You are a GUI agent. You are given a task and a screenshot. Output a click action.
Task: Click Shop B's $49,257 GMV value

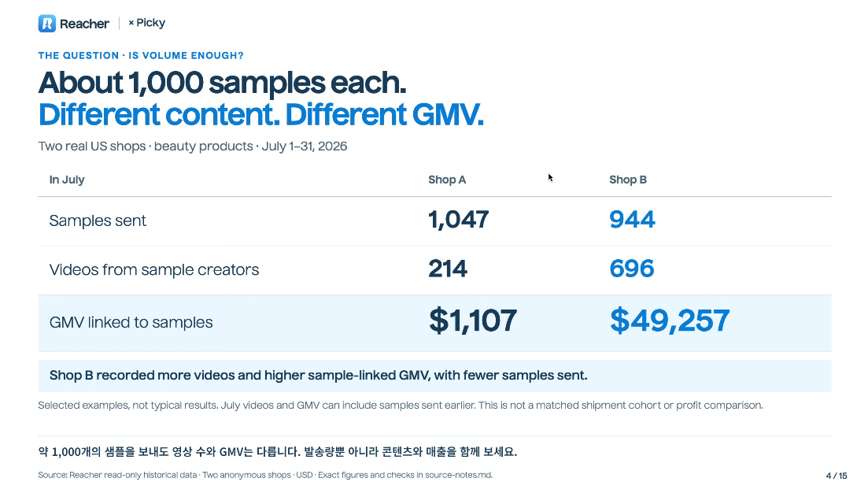click(x=670, y=321)
